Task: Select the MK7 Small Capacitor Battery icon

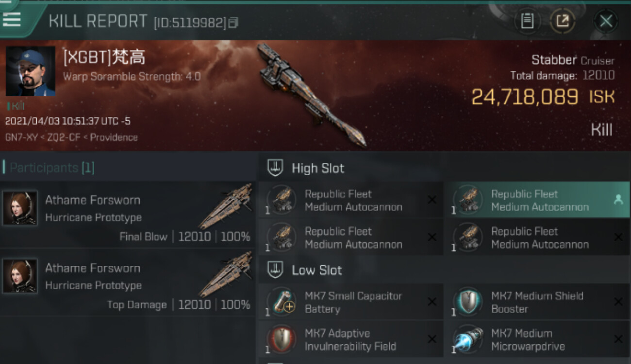Action: (x=282, y=302)
